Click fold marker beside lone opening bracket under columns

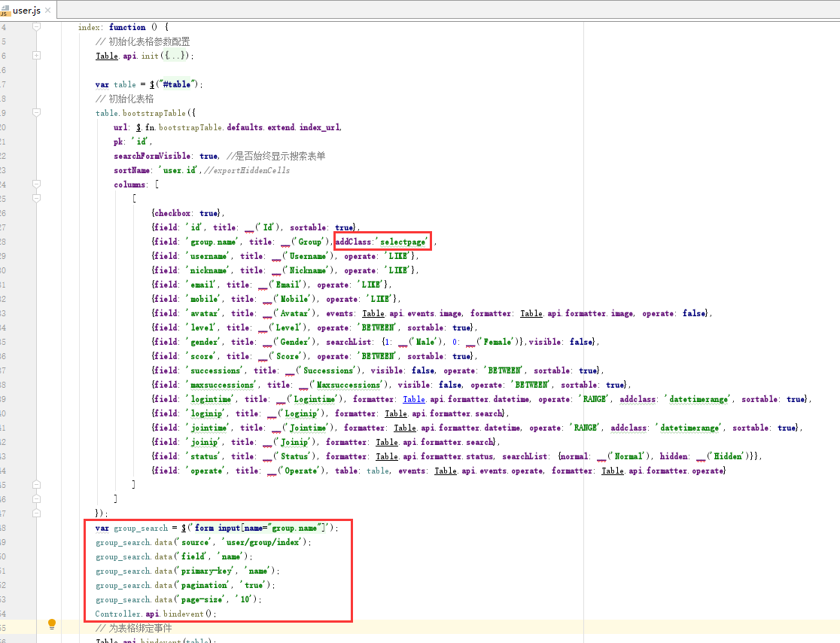point(36,198)
